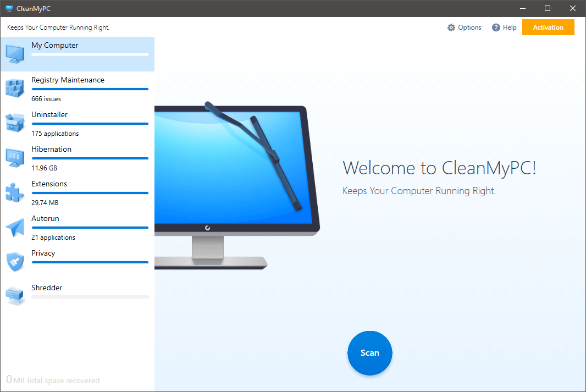Click the Hibernation progress bar
Viewport: 586px width, 392px height.
point(90,158)
